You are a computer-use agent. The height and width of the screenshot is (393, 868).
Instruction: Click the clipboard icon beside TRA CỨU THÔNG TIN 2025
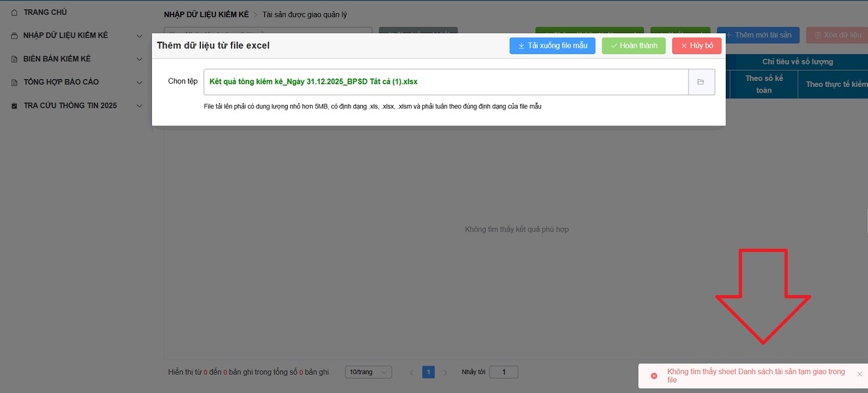pos(14,106)
